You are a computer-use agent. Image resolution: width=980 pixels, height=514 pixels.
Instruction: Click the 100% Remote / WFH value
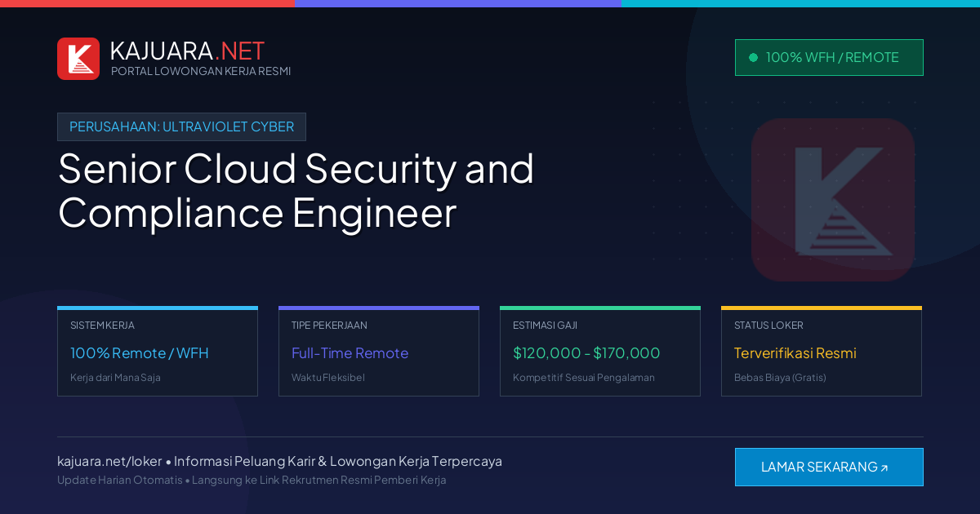pos(140,353)
